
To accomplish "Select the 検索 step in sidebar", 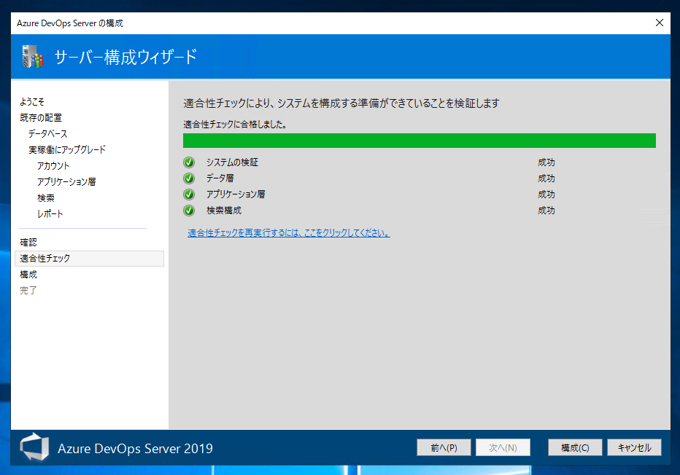I will coord(46,198).
